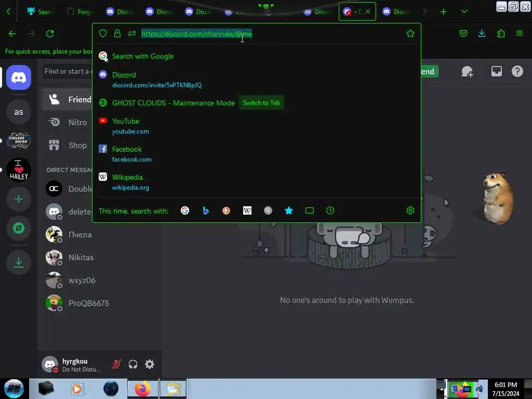Click the Switch to Tab button
The width and height of the screenshot is (532, 399).
pos(261,103)
